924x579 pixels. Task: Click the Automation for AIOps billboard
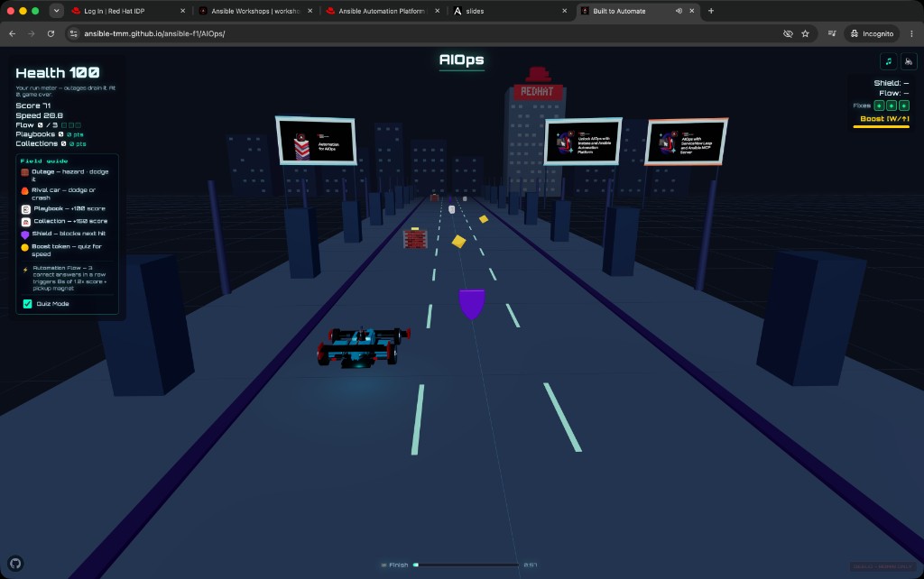pos(317,141)
